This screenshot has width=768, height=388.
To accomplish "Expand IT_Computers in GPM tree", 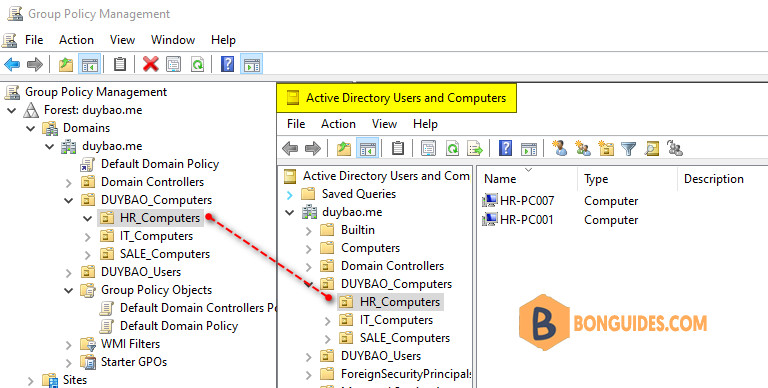I will 88,237.
